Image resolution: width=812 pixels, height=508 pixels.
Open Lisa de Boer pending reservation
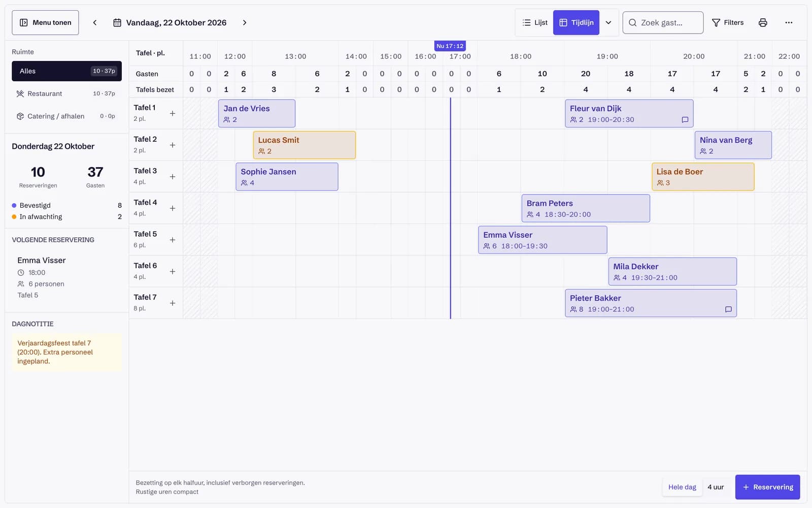click(703, 176)
